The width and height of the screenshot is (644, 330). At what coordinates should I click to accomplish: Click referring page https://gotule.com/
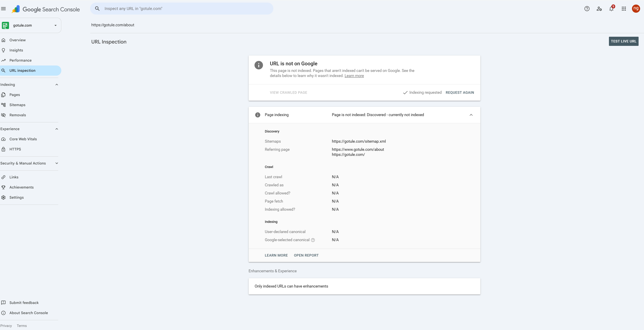coord(348,155)
